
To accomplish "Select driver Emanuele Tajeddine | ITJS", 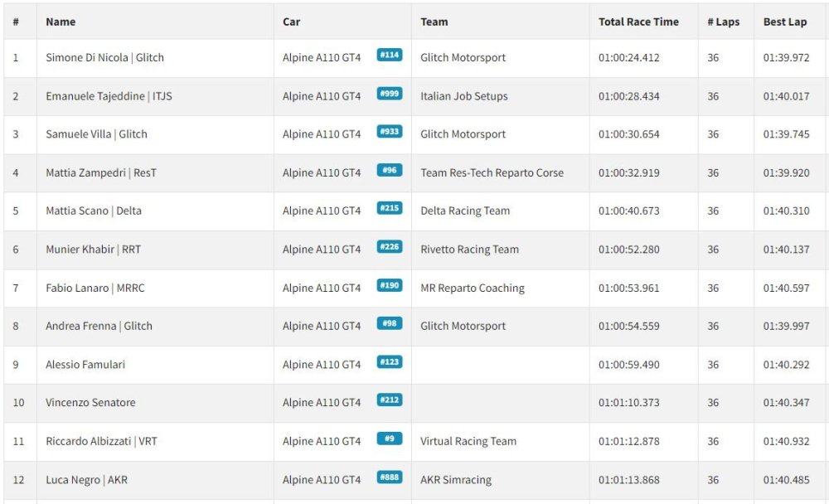I will click(x=109, y=96).
